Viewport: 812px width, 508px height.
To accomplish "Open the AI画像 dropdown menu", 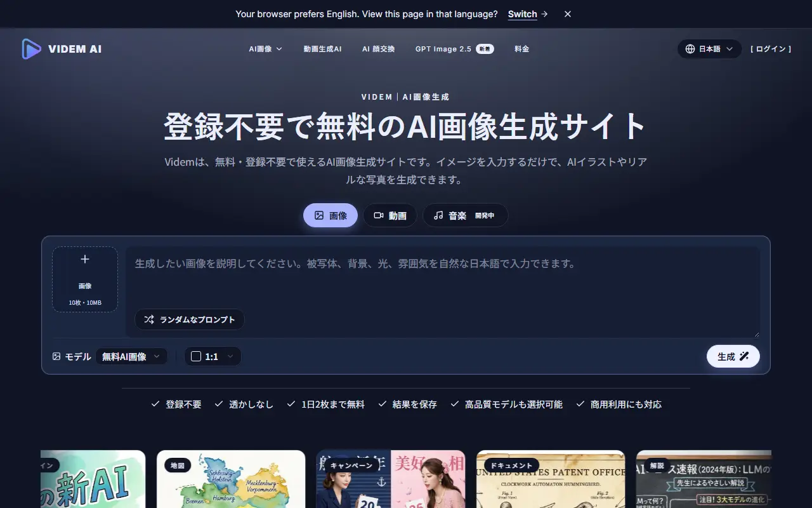I will coord(265,49).
